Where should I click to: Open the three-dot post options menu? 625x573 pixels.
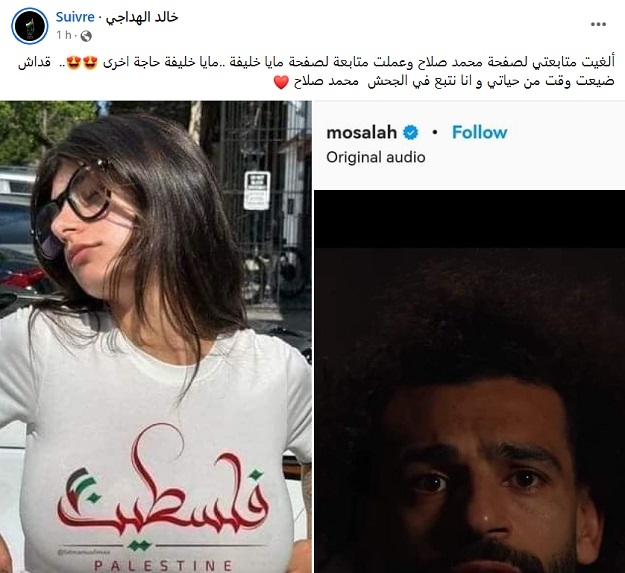tap(598, 24)
